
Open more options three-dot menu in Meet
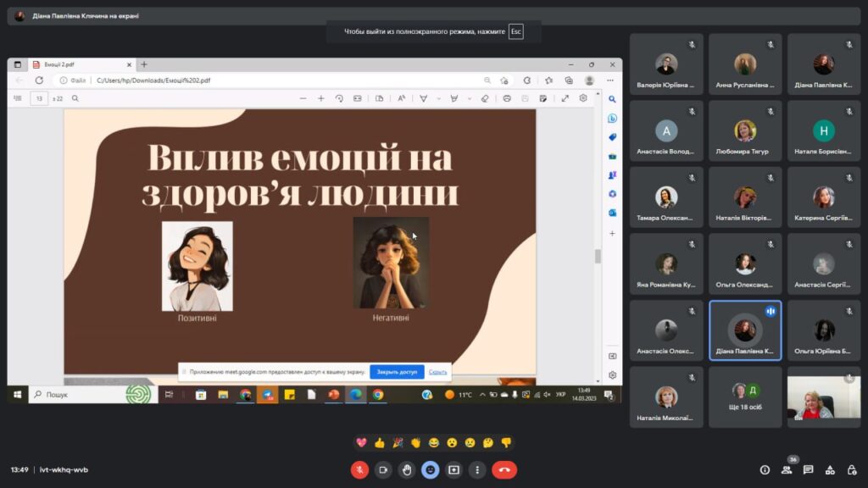[477, 469]
